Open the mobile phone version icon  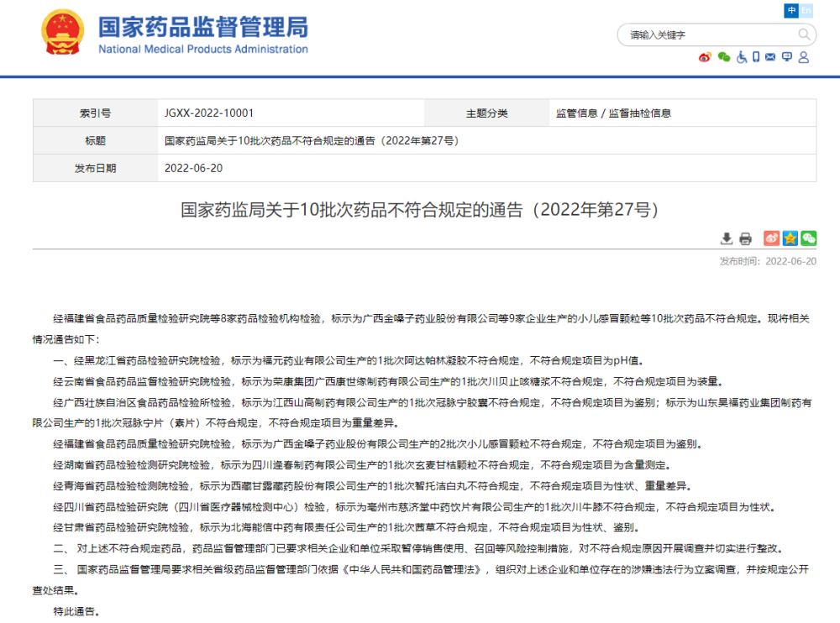click(756, 57)
